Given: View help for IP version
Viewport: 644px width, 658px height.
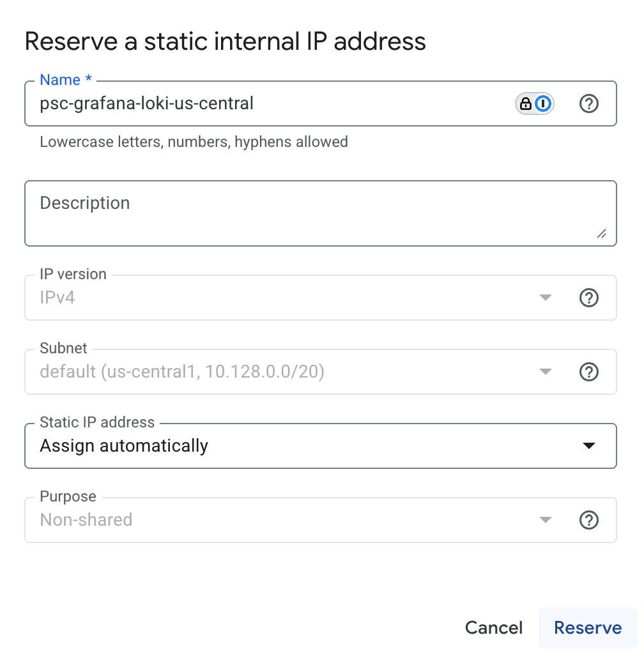Looking at the screenshot, I should pos(588,298).
